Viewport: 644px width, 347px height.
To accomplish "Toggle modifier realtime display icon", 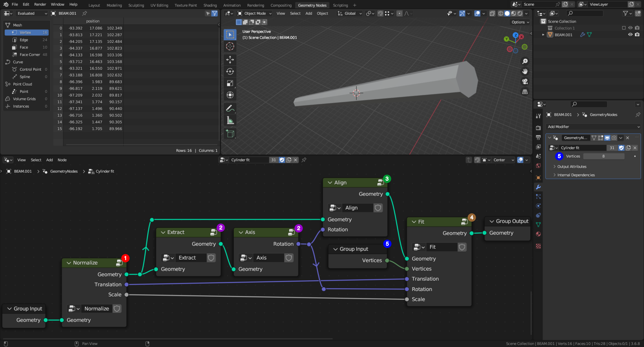I will (x=607, y=138).
